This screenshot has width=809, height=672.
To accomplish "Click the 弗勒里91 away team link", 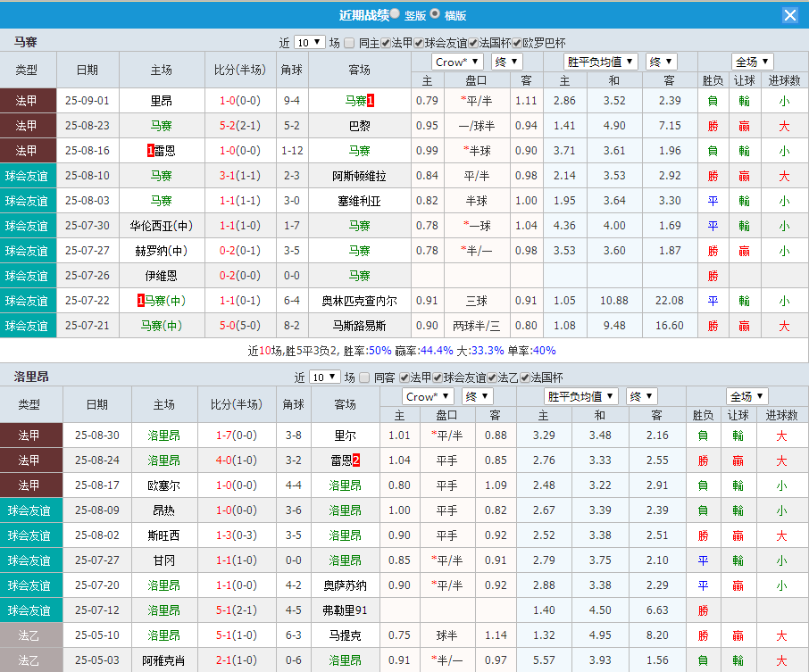I will pyautogui.click(x=346, y=610).
